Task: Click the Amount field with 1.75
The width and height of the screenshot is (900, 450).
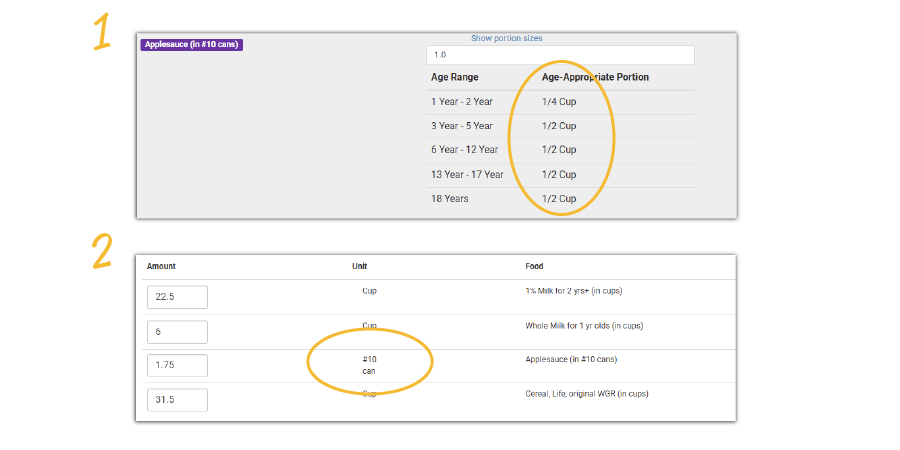Action: pos(177,365)
